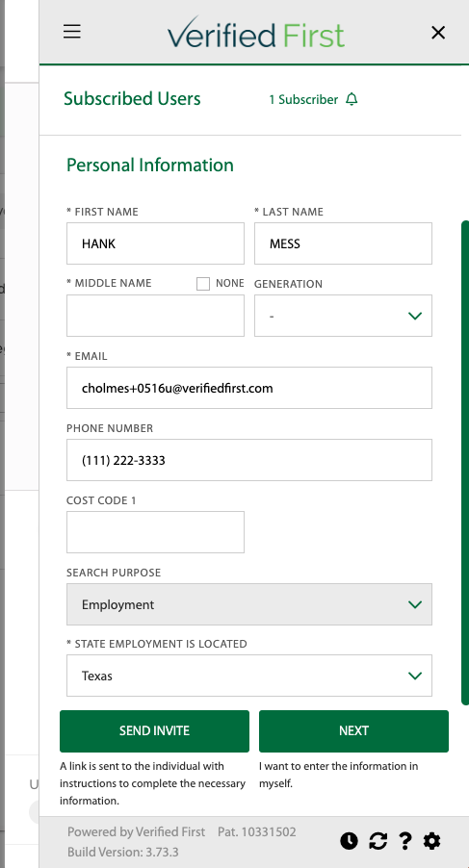Click the Verified First logo
The height and width of the screenshot is (868, 469).
pos(256,32)
